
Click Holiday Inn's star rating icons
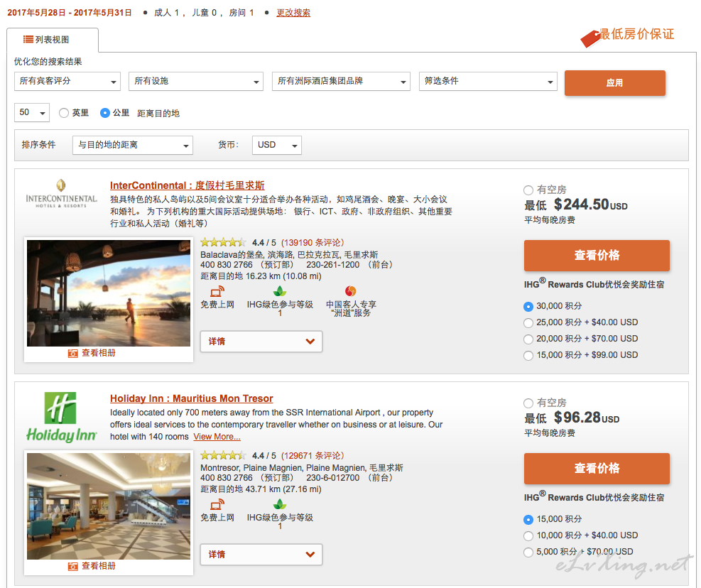(x=223, y=455)
